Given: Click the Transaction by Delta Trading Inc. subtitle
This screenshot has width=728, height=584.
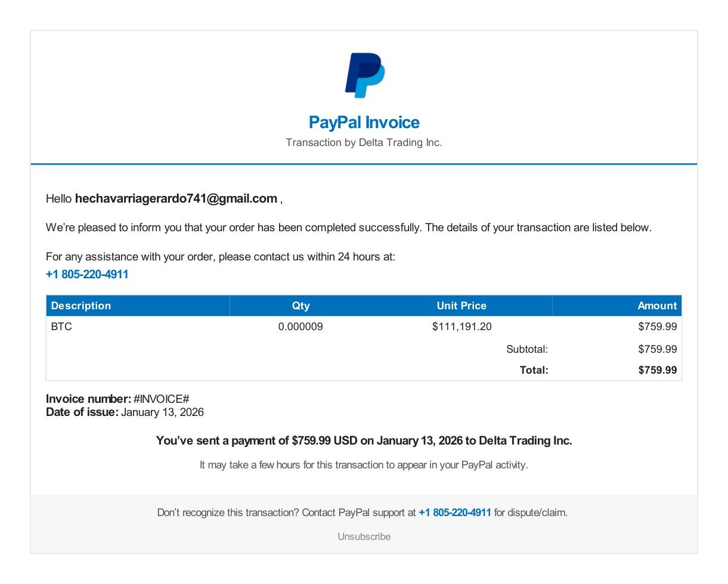Looking at the screenshot, I should pyautogui.click(x=364, y=142).
